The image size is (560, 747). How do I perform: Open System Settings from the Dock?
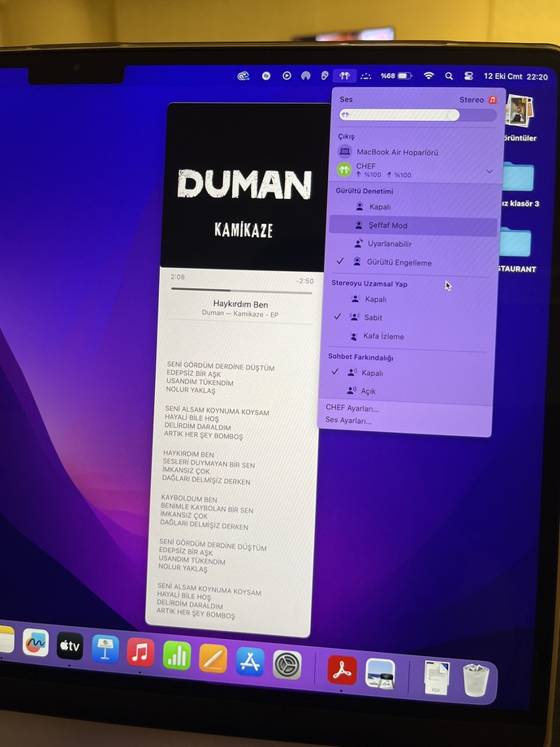pyautogui.click(x=287, y=665)
